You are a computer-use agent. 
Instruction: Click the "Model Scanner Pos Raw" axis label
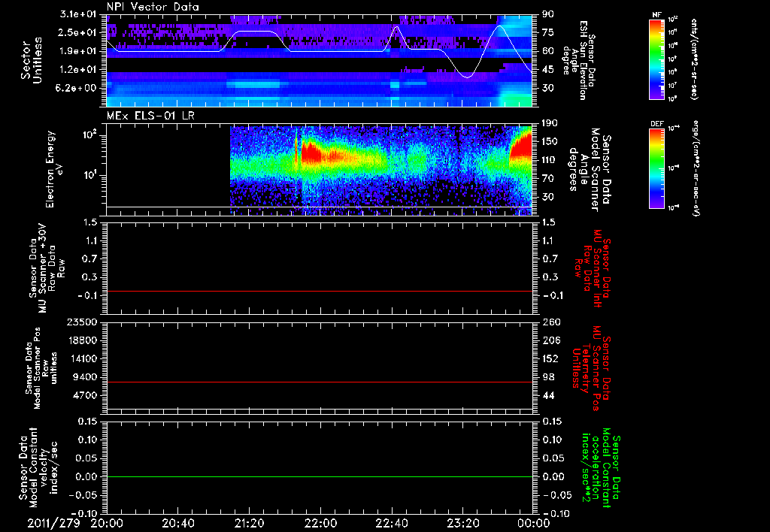click(x=41, y=368)
